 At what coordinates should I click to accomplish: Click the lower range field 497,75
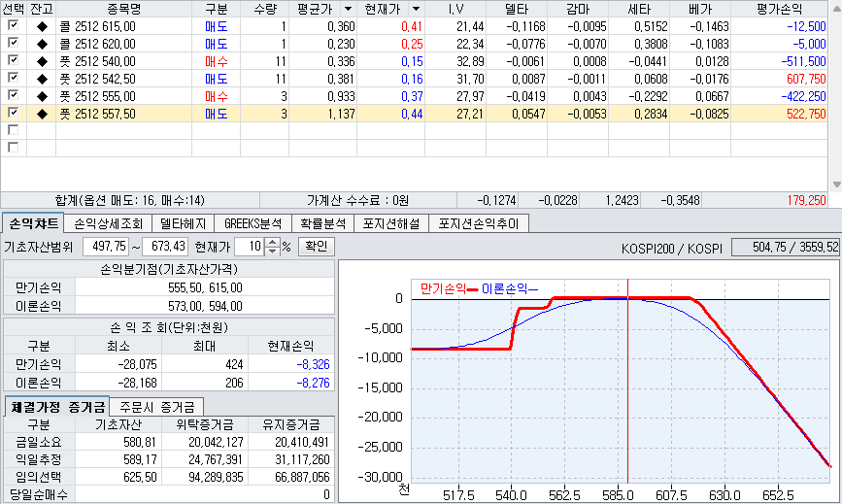point(106,247)
